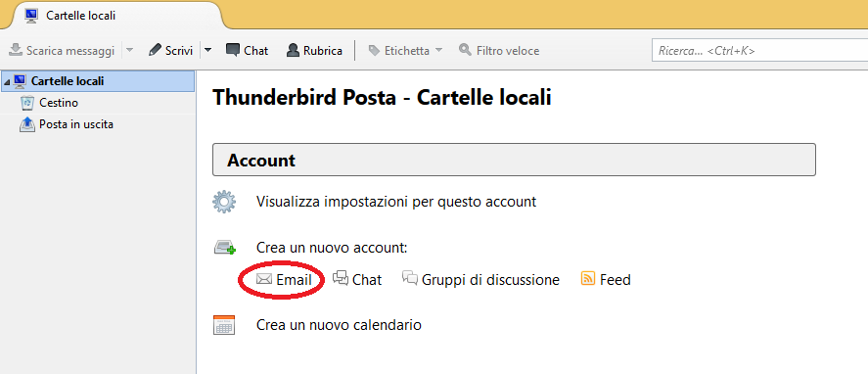Screen dimensions: 868x374
Task: Select Cartelle locali in folder pane
Action: click(98, 81)
